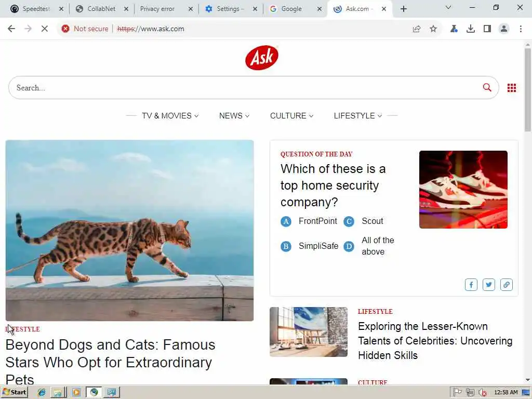Open a new browser tab
The width and height of the screenshot is (532, 399).
(403, 9)
